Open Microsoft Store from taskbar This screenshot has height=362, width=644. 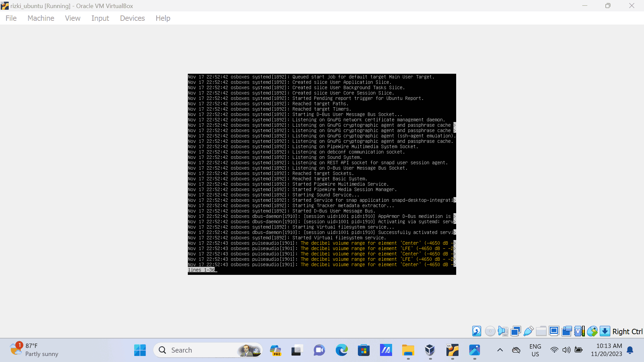[364, 350]
